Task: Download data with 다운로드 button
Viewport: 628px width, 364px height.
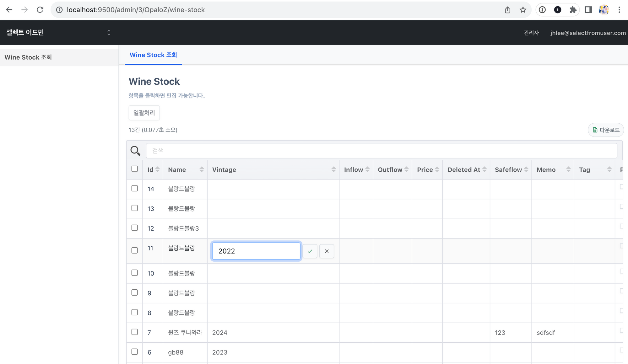Action: 606,130
